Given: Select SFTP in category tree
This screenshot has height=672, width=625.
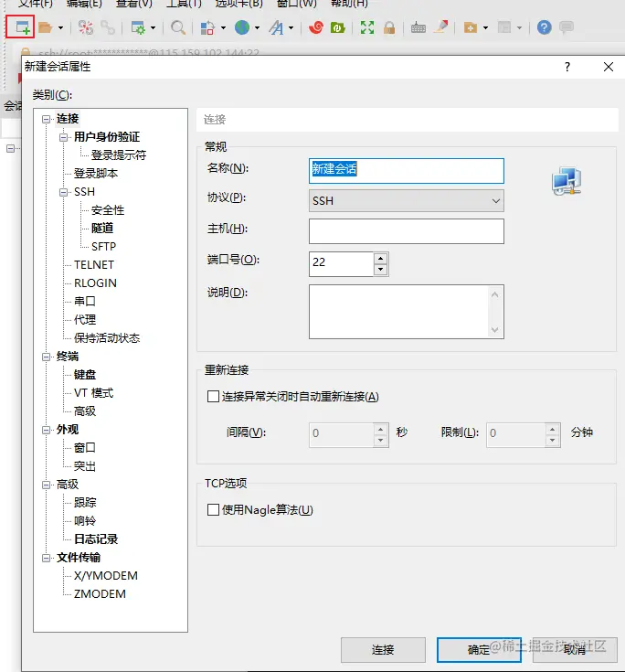Looking at the screenshot, I should pos(103,247).
